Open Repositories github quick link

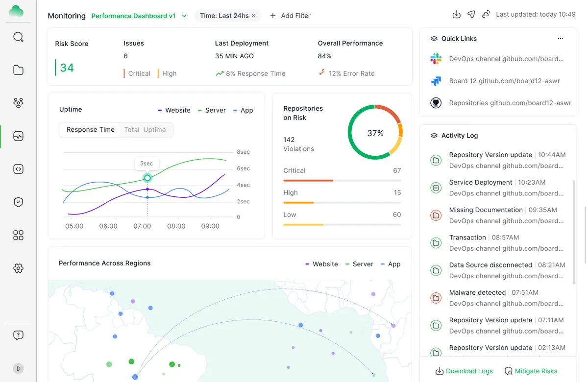pos(510,103)
